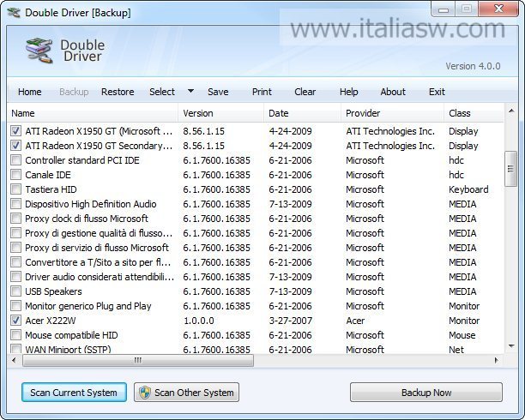Uncheck the Acer X222W driver
The width and height of the screenshot is (525, 420).
pos(15,321)
